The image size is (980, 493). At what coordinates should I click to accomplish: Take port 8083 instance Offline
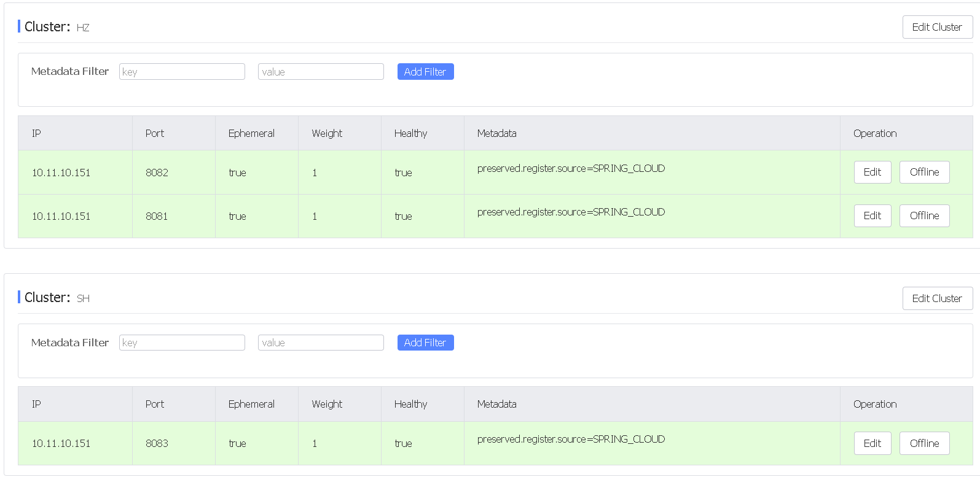[924, 443]
